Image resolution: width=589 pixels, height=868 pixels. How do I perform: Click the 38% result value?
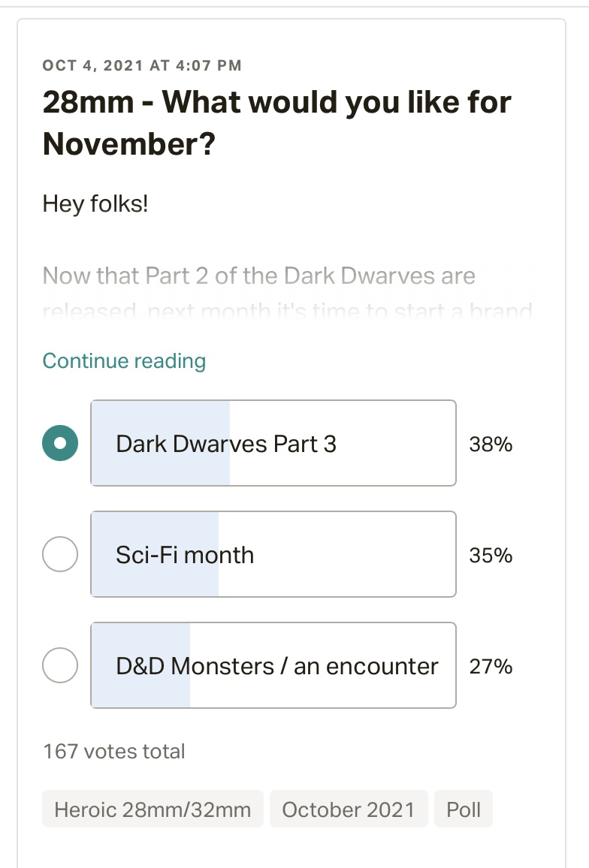point(491,444)
